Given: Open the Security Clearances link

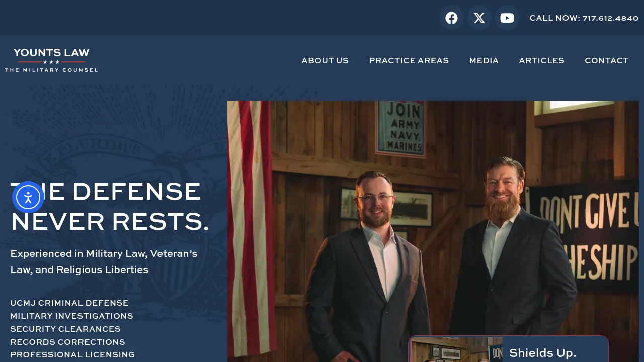Looking at the screenshot, I should (x=65, y=329).
